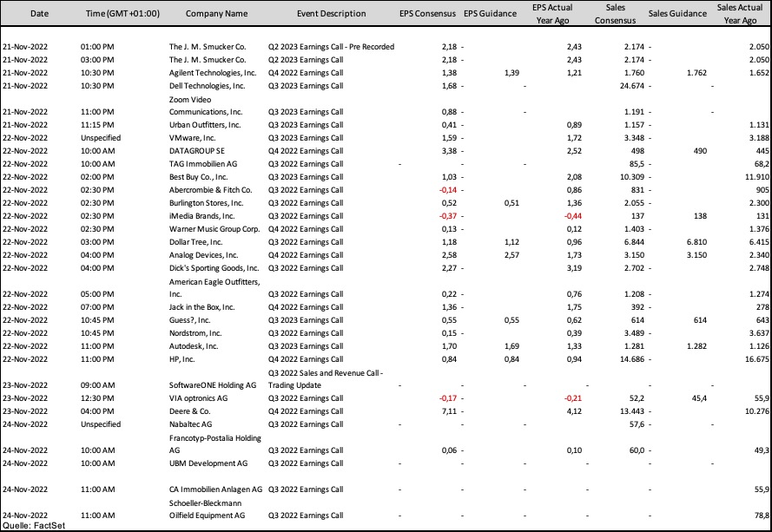Select the Deere & Co. company name

[190, 411]
